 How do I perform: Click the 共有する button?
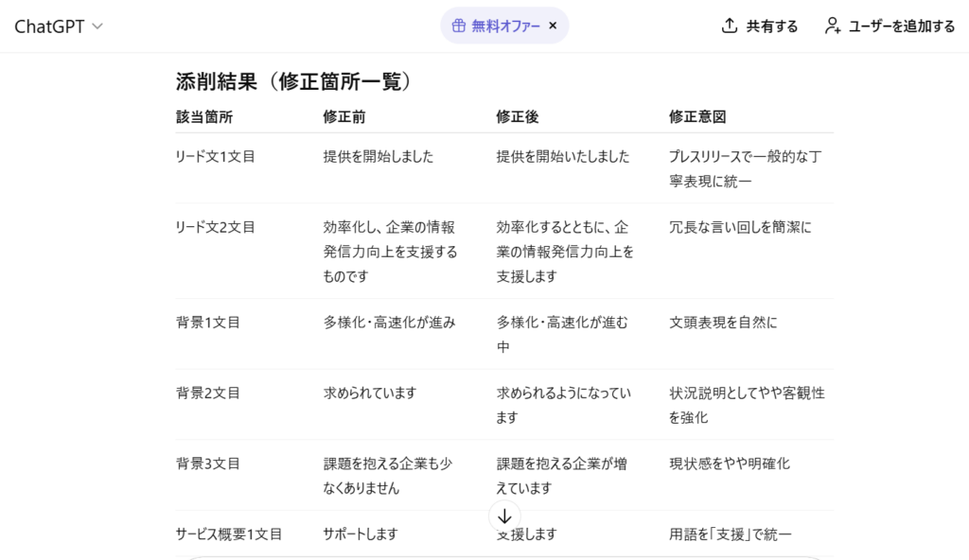[x=758, y=26]
